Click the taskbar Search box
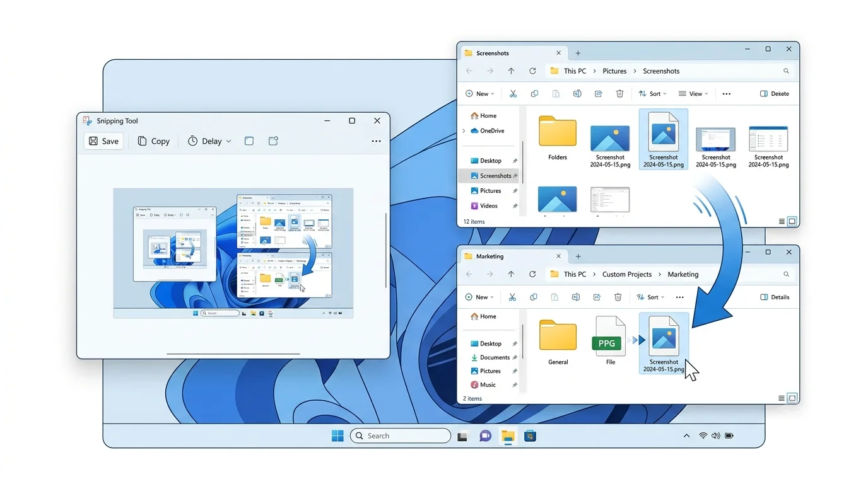 pos(401,435)
